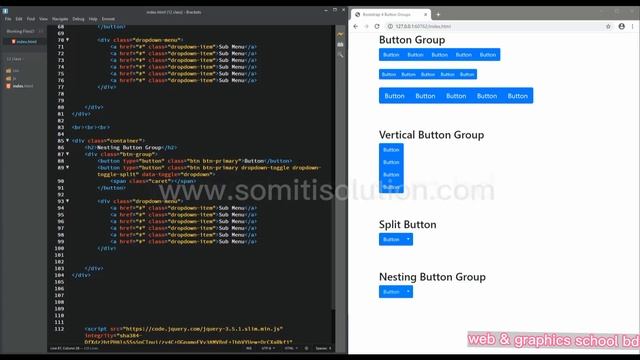Expand the js folder in file tree
The width and height of the screenshot is (640, 360).
click(11, 78)
